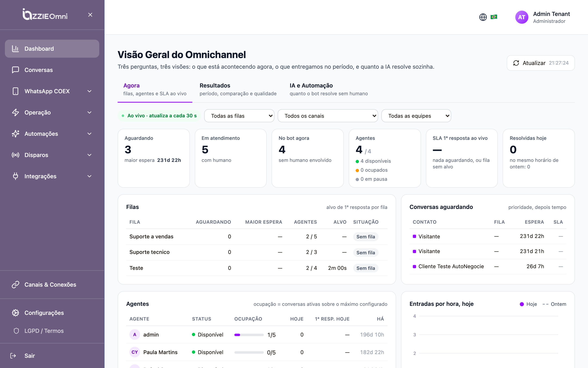The image size is (588, 368).
Task: Click the Sair logout icon
Action: pos(13,356)
